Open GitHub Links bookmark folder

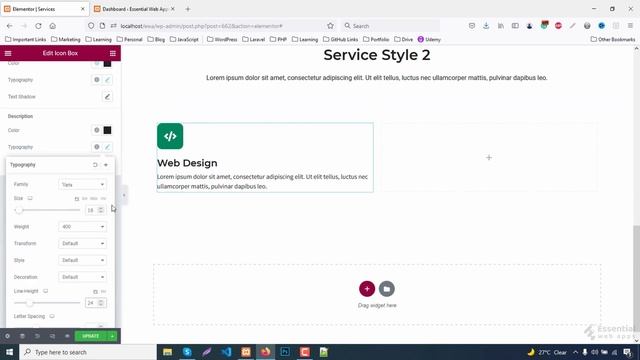[340, 40]
